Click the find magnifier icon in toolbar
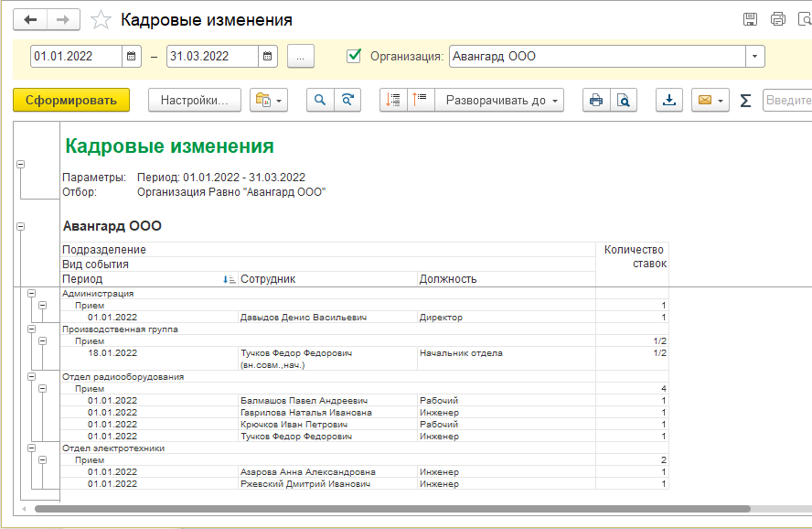The width and height of the screenshot is (812, 529). [320, 100]
